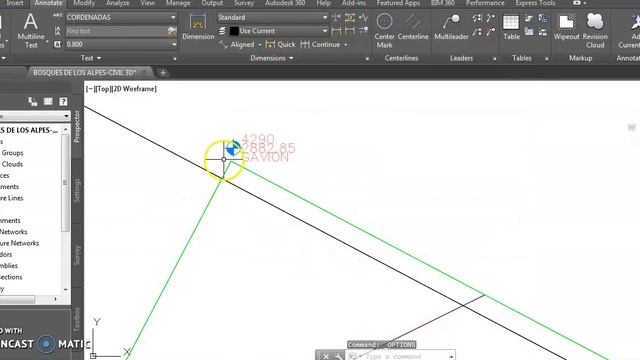Select the Centerline tool

click(x=413, y=27)
